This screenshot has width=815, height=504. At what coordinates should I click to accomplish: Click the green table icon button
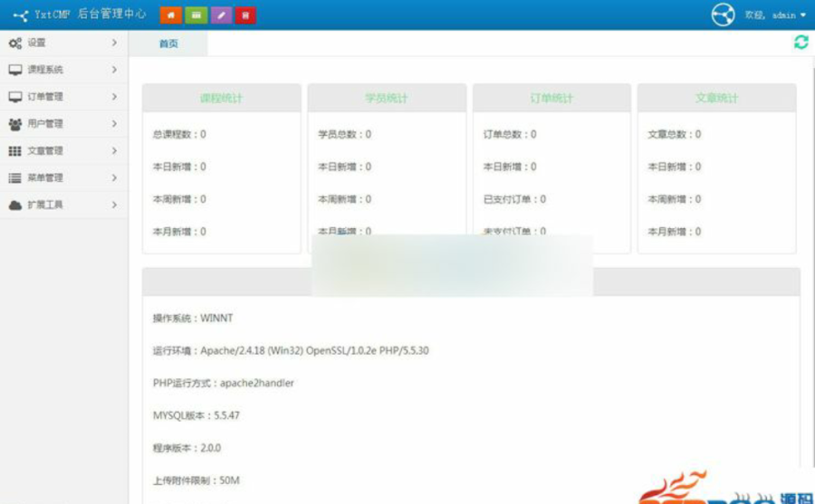[x=196, y=15]
